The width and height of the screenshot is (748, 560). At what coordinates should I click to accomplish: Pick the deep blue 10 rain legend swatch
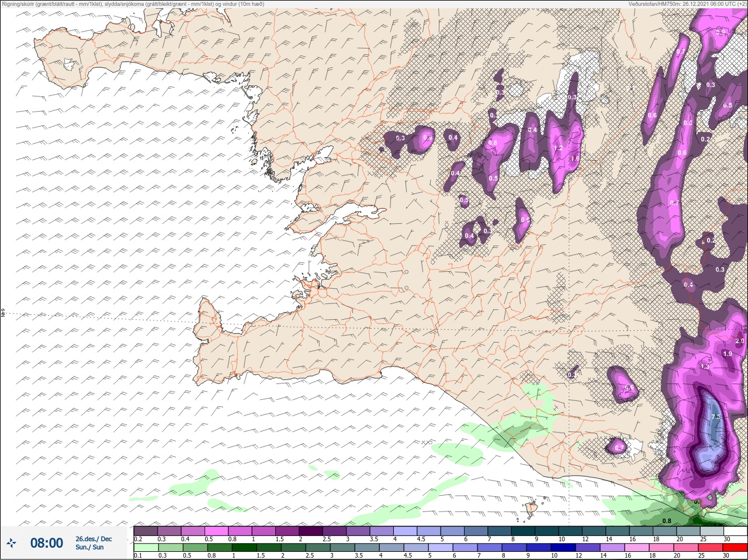tap(563, 547)
